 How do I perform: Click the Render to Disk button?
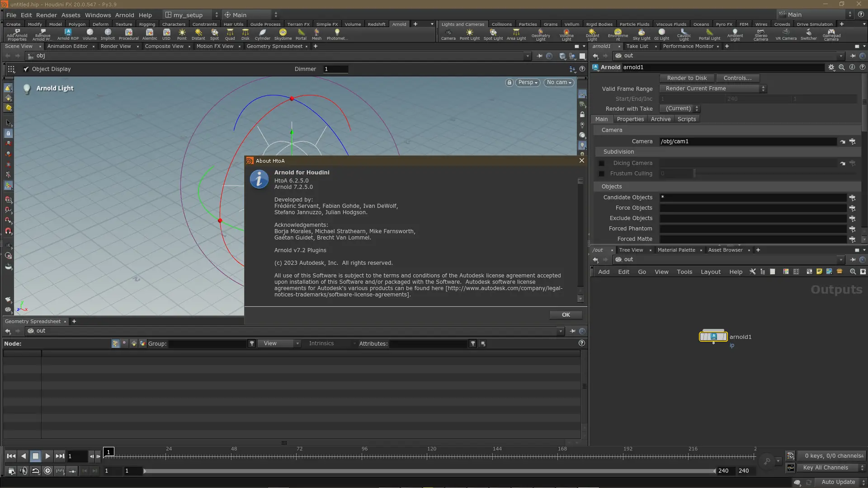(686, 78)
